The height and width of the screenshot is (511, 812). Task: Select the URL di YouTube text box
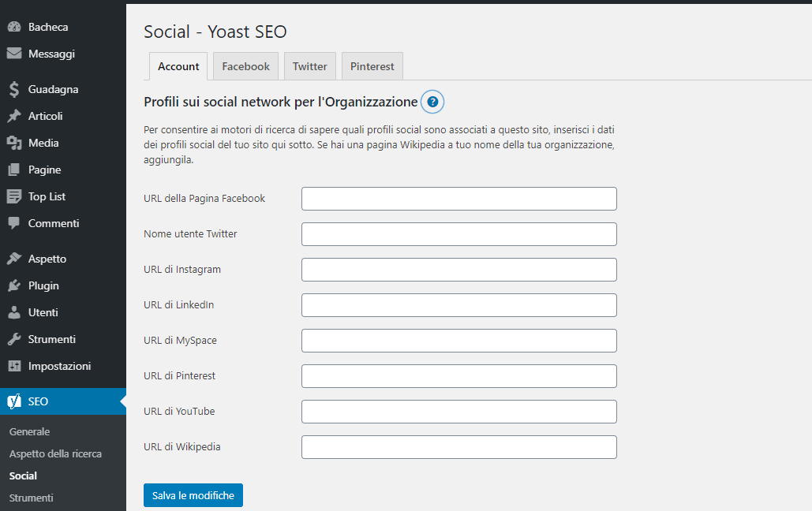(458, 412)
